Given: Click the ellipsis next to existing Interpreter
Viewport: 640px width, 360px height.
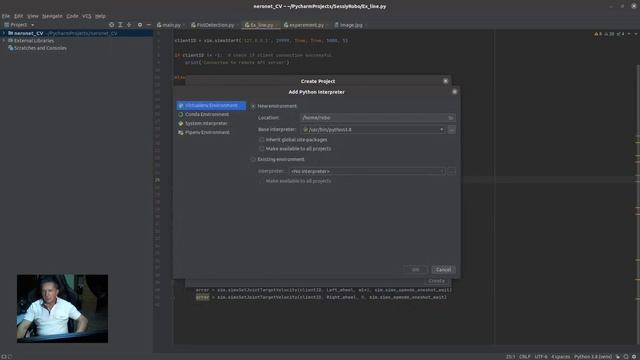Looking at the screenshot, I should click(x=451, y=171).
